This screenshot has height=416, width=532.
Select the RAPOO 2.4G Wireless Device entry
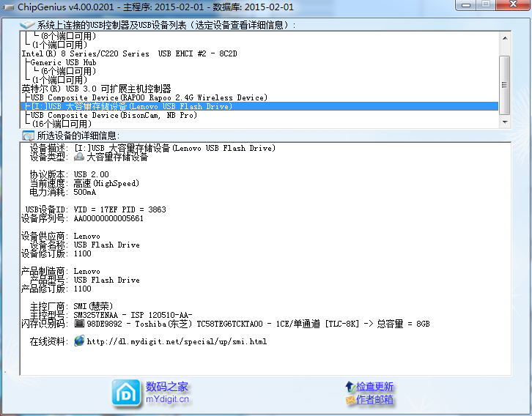pos(149,97)
